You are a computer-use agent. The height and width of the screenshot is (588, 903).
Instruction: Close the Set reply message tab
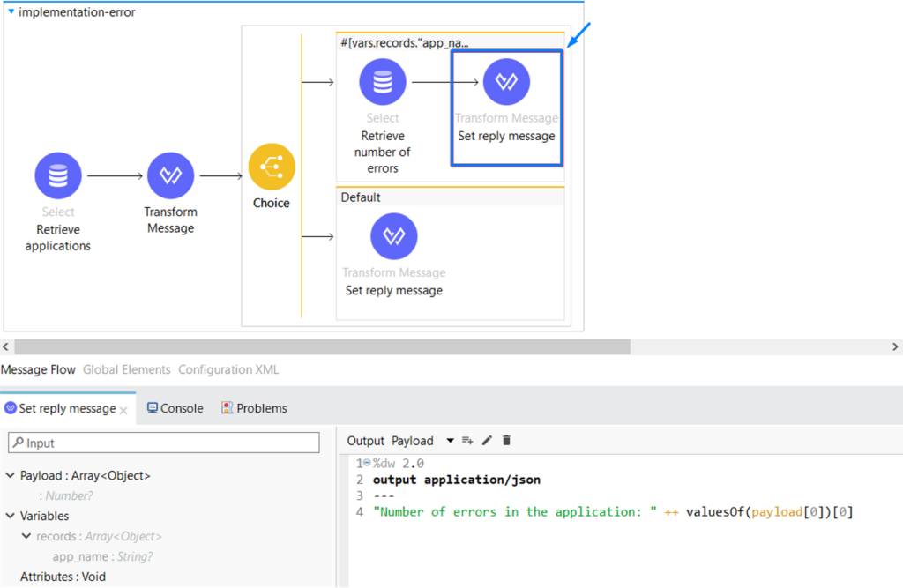[124, 410]
